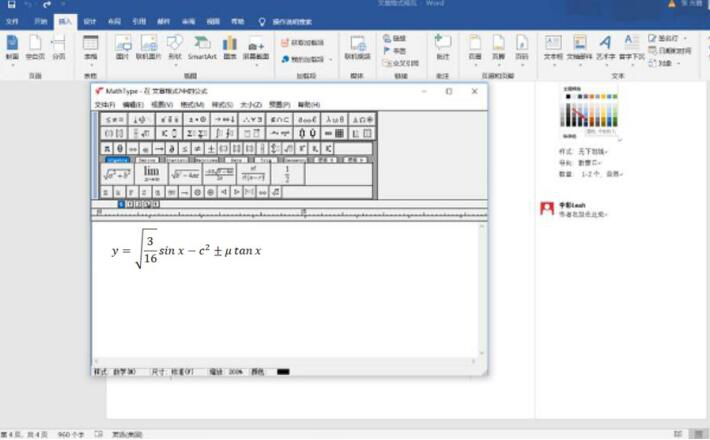Click the red-marked color chart thumbnail in right pane
The height and width of the screenshot is (440, 710).
click(590, 110)
